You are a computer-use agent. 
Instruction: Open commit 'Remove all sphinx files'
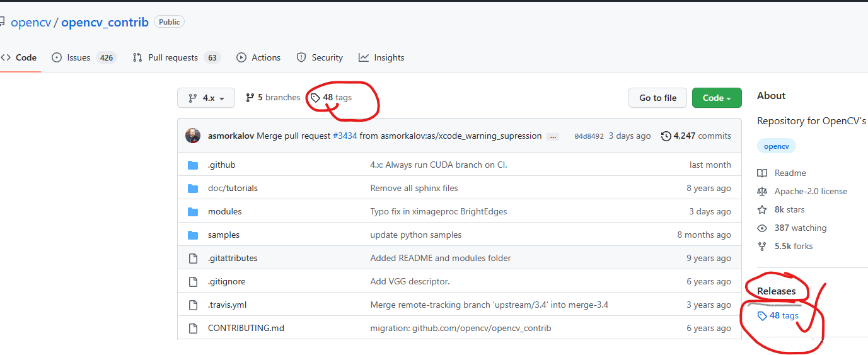coord(414,189)
